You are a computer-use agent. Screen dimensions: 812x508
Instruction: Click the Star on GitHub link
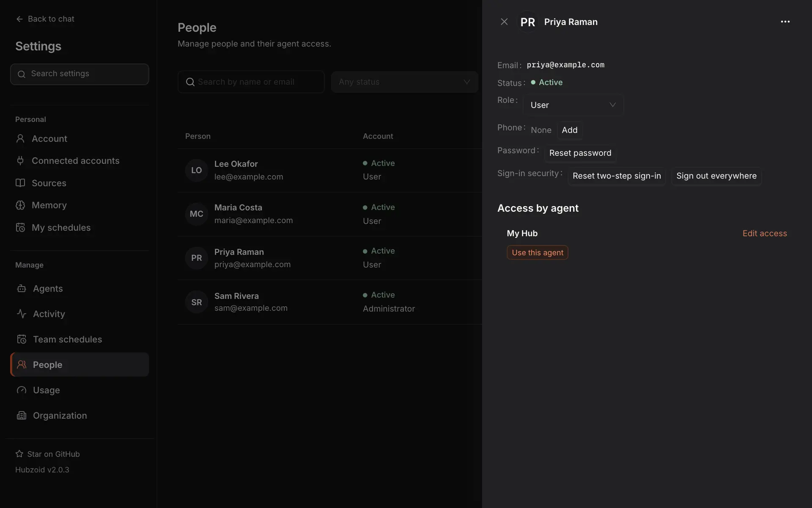48,454
